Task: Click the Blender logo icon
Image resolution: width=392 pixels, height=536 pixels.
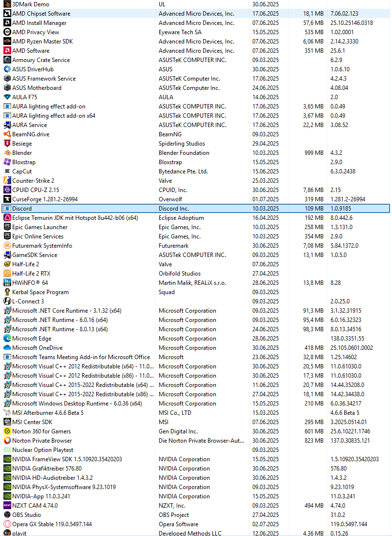Action: 7,153
